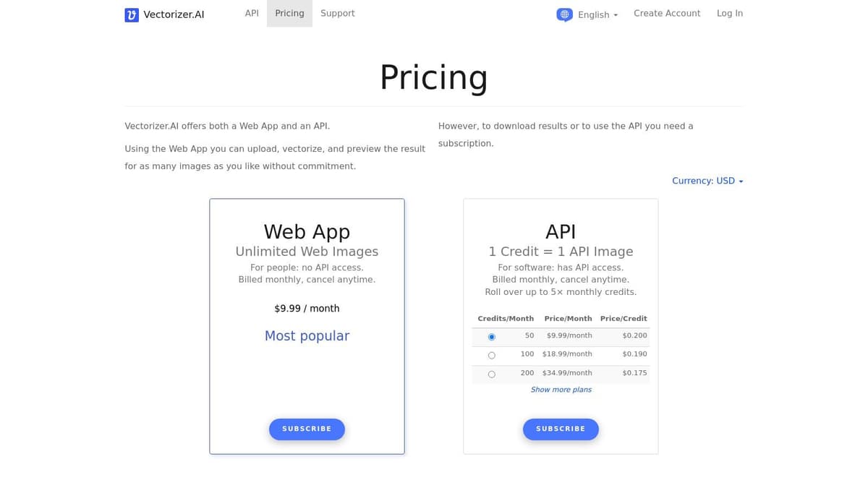The width and height of the screenshot is (868, 488).
Task: Go to the Support page
Action: click(337, 13)
